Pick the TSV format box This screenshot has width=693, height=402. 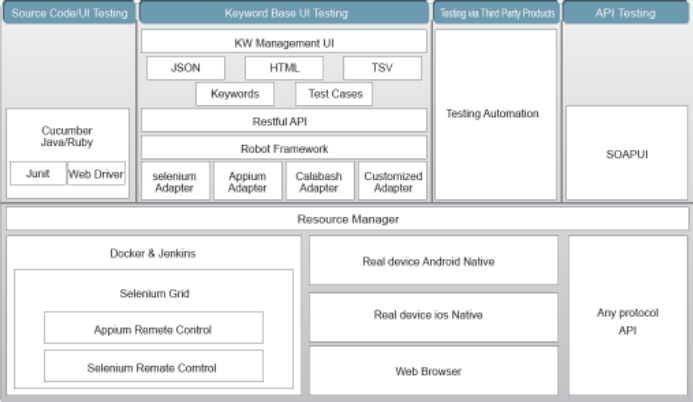382,68
